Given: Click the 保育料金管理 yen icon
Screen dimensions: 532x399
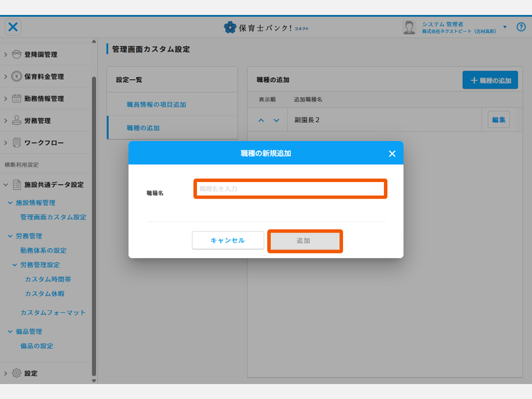Looking at the screenshot, I should pyautogui.click(x=16, y=76).
